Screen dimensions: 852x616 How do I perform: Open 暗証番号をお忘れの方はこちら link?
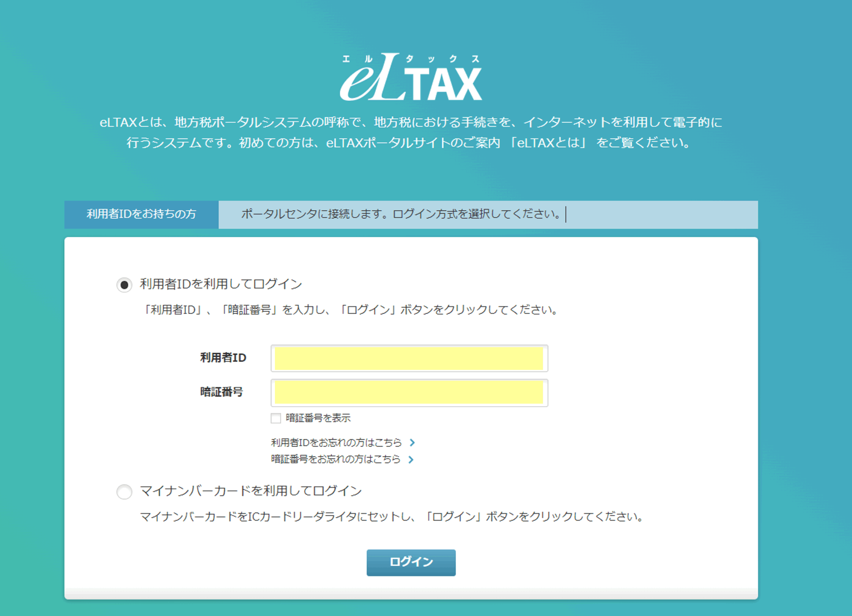point(336,459)
